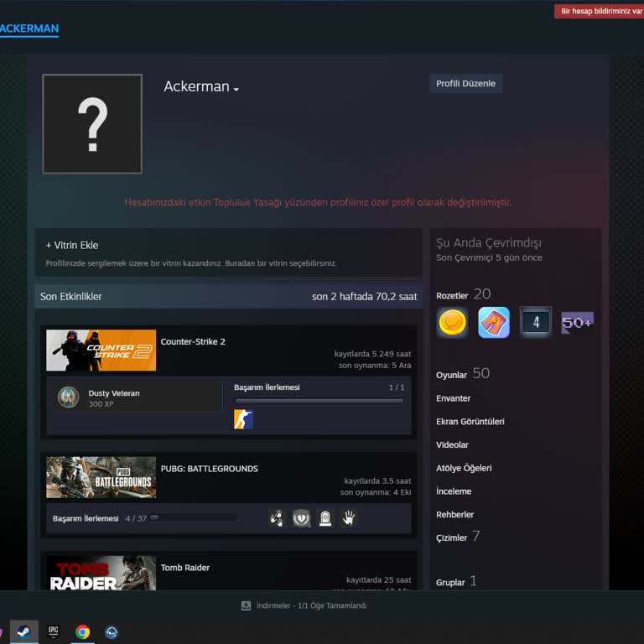Click first PUBG achievement icon with handprints
644x644 pixels.
pyautogui.click(x=278, y=518)
